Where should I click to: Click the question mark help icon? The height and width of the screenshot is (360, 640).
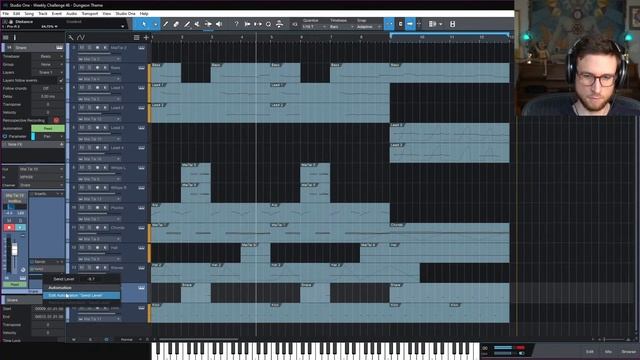click(x=236, y=24)
